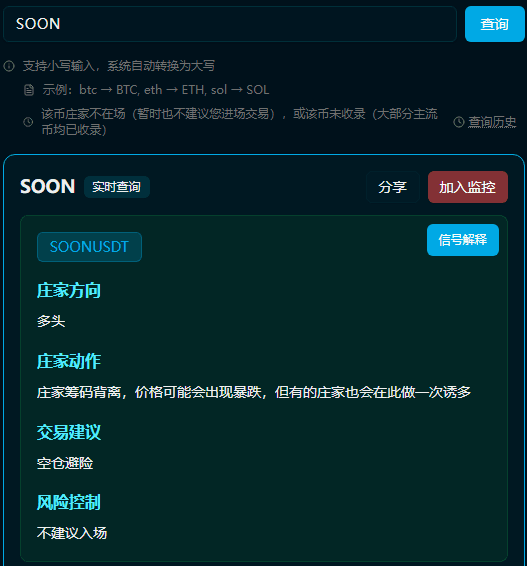Click the 交易建议 section heading
The image size is (527, 566).
click(69, 432)
